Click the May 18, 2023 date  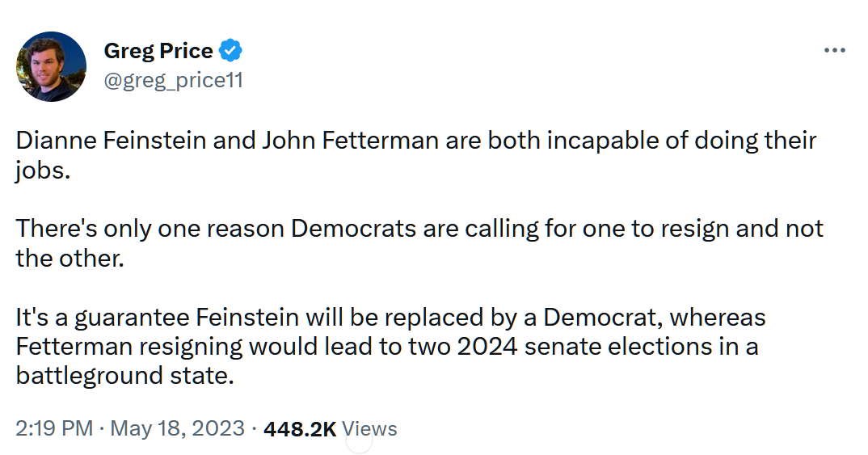tap(177, 429)
